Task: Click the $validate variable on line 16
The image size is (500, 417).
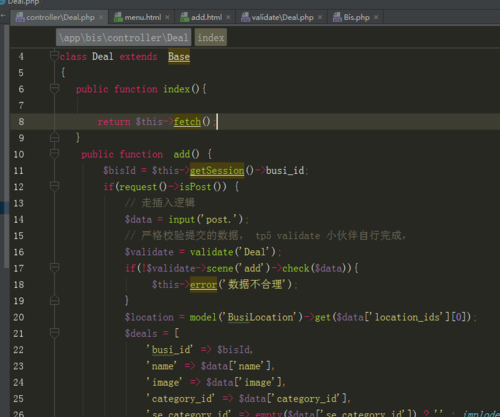Action: coord(149,252)
